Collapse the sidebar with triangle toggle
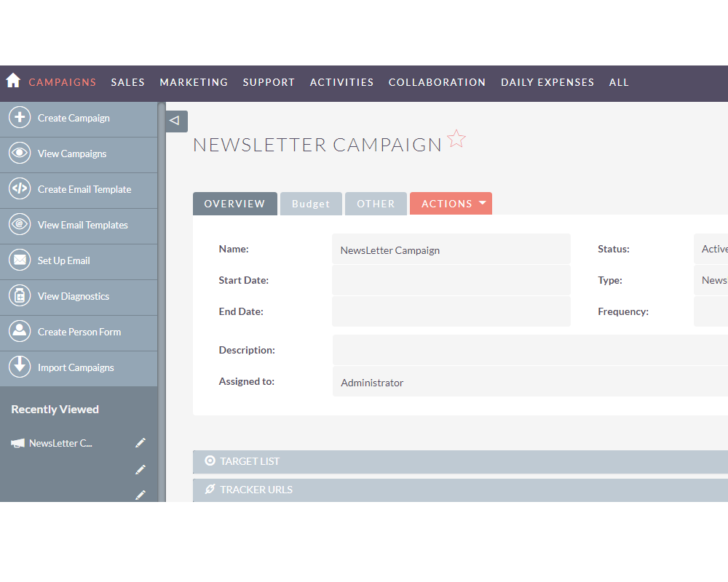This screenshot has height=582, width=728. [x=175, y=121]
